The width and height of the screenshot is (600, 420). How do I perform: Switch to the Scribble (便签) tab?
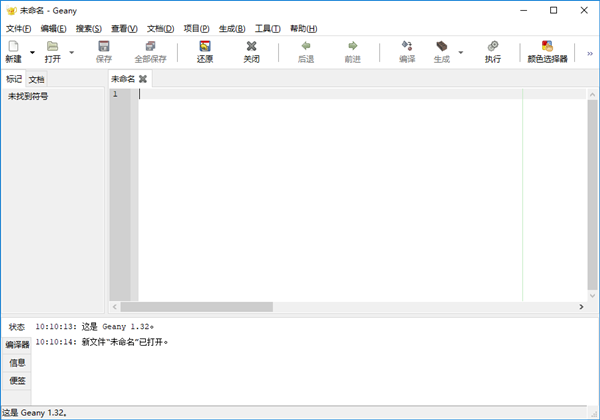coord(17,381)
